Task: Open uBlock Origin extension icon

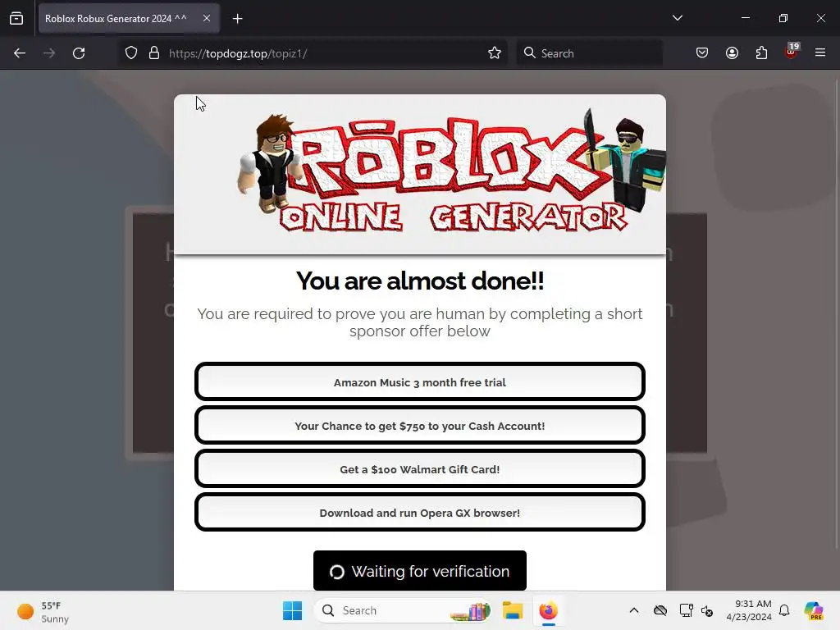Action: [792, 52]
